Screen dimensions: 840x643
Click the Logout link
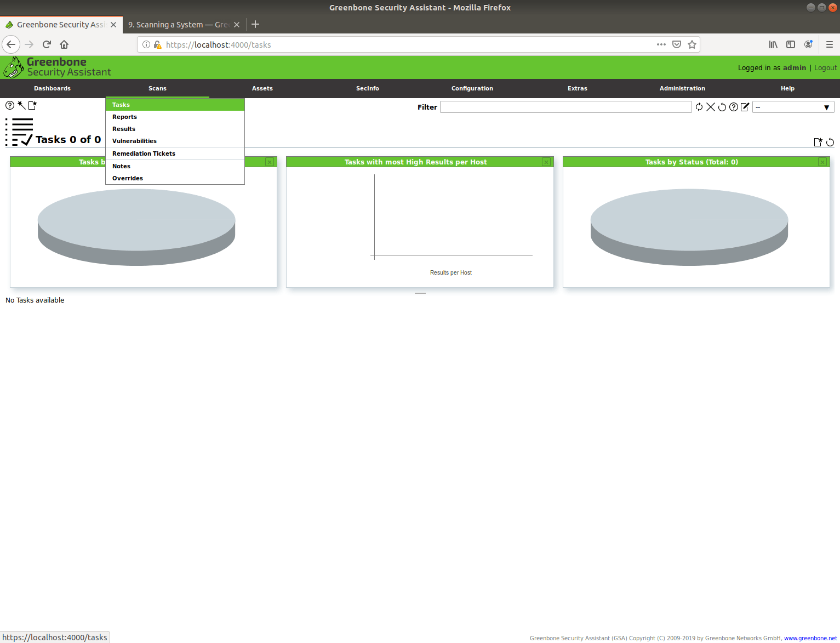coord(825,67)
